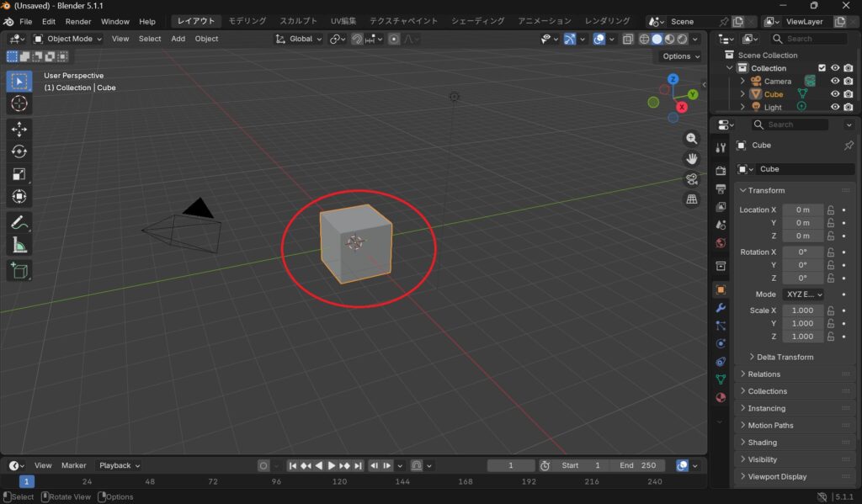Toggle camera view in the viewport
862x504 pixels.
pos(691,179)
